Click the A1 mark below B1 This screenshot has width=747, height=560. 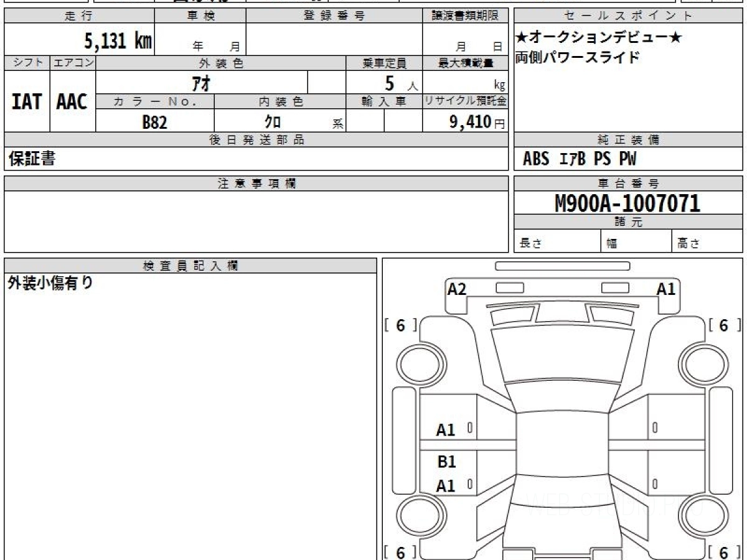(x=446, y=486)
